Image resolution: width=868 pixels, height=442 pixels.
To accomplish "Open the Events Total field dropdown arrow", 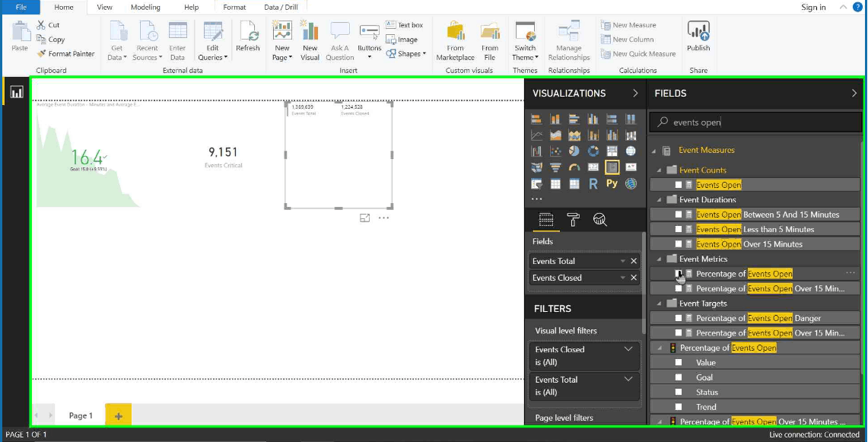I will 623,262.
